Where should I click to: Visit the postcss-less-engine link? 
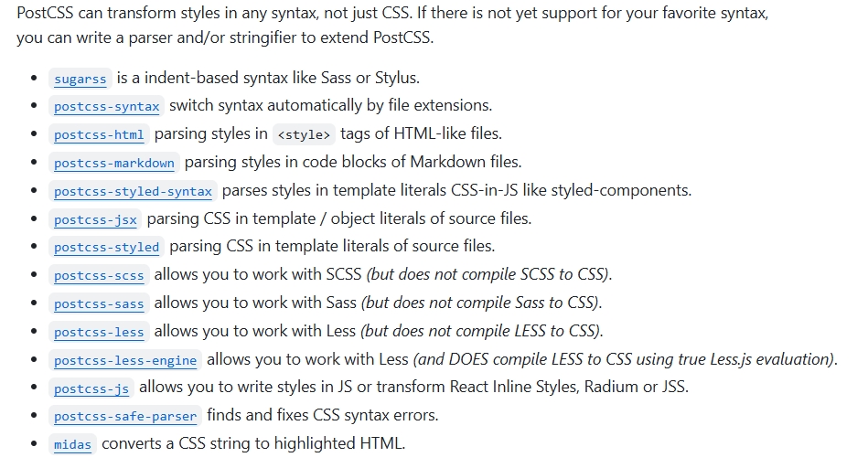[x=125, y=360]
